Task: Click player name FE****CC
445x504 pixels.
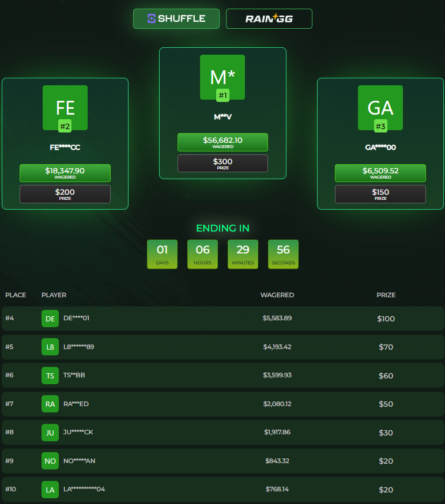Action: coord(65,147)
